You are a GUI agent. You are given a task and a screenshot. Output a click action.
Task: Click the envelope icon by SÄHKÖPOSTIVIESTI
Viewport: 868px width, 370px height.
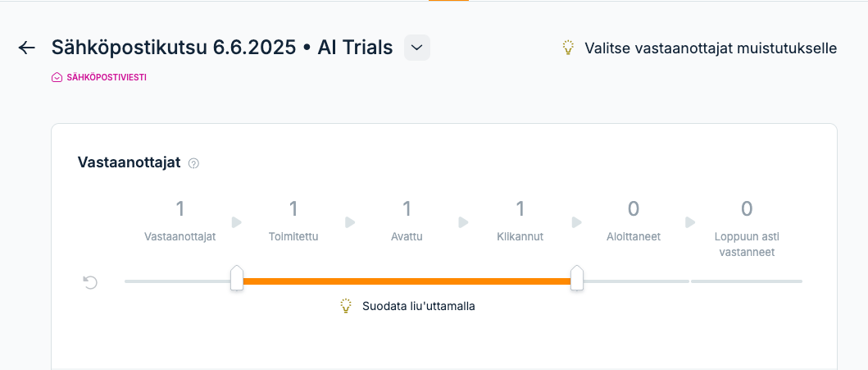(x=57, y=78)
